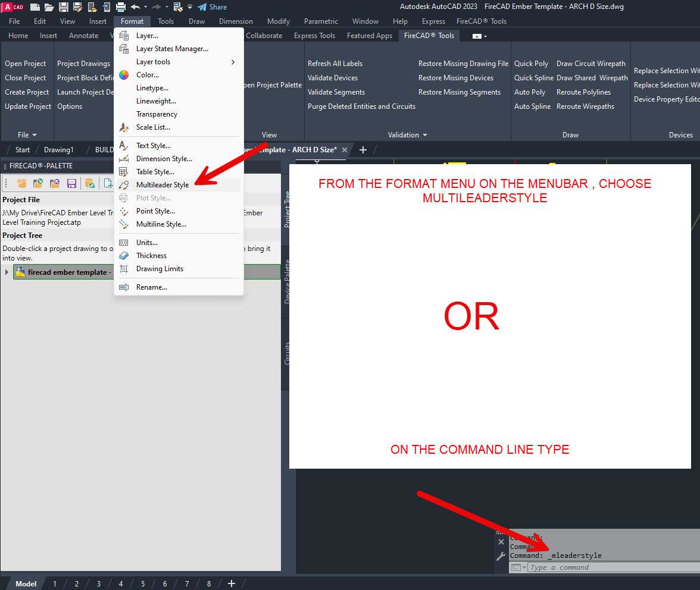Click plus to create new drawing tab
Image resolution: width=700 pixels, height=590 pixels.
363,150
